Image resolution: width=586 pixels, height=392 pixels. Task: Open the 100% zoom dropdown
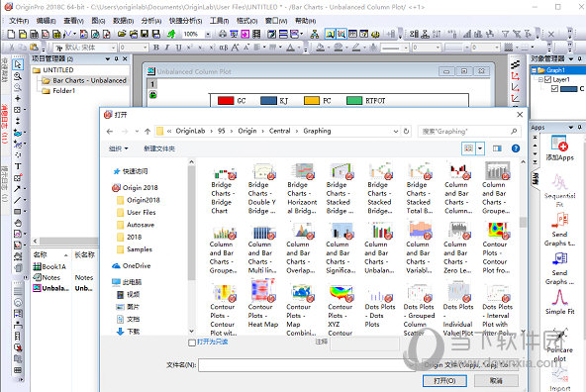(208, 35)
